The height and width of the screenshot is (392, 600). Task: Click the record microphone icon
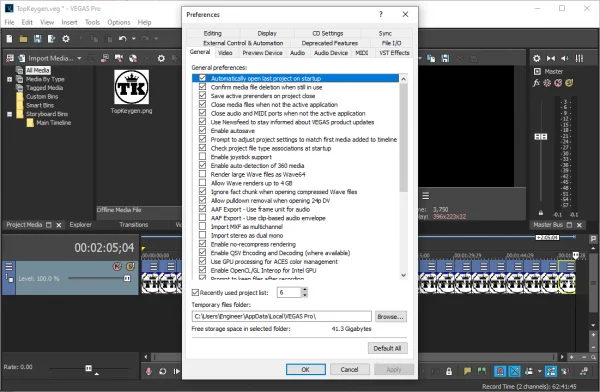click(x=148, y=371)
